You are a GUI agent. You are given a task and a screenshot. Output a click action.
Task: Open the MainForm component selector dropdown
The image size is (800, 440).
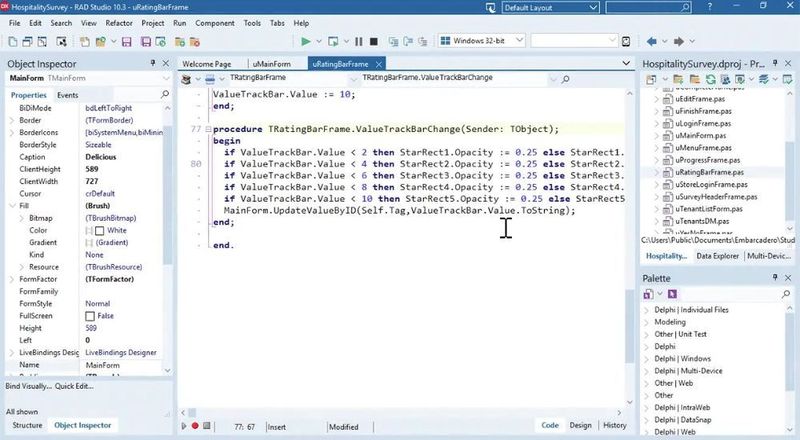166,78
